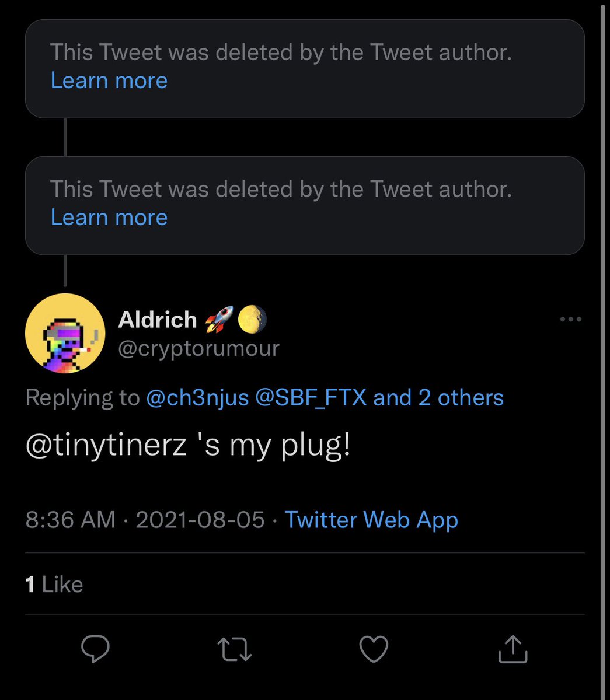
Task: Click the vertical scrollbar on the right edge
Action: click(602, 350)
